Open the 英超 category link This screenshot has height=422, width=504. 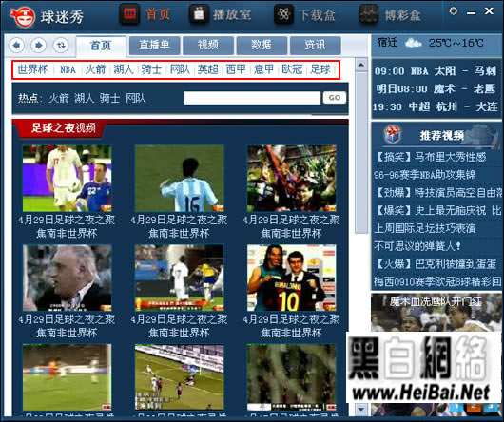click(x=207, y=69)
